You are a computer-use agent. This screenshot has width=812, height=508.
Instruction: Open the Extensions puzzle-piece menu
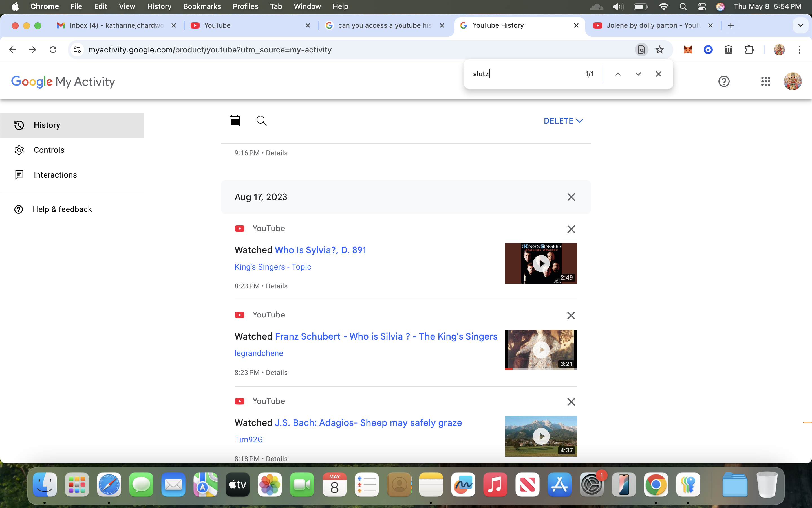749,50
